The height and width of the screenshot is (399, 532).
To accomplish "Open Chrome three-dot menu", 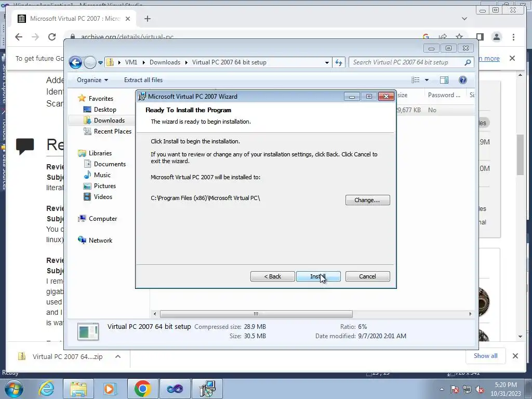I will tap(513, 37).
